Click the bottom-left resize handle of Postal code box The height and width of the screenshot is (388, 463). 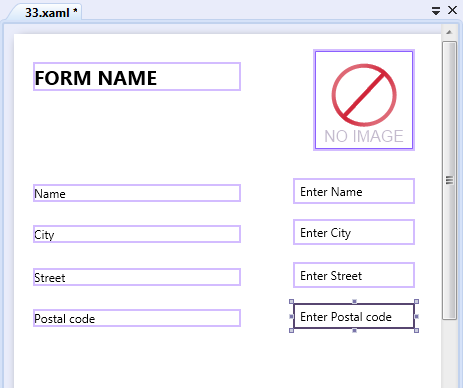[291, 330]
